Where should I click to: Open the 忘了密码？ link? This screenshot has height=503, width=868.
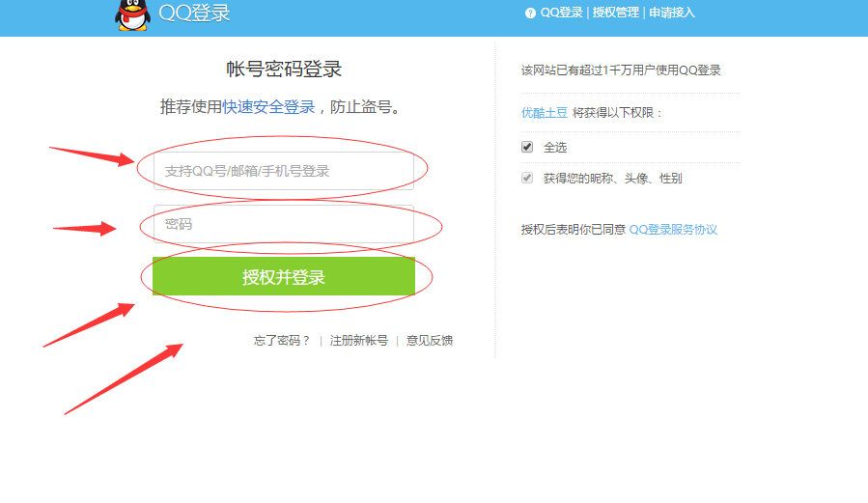click(282, 340)
